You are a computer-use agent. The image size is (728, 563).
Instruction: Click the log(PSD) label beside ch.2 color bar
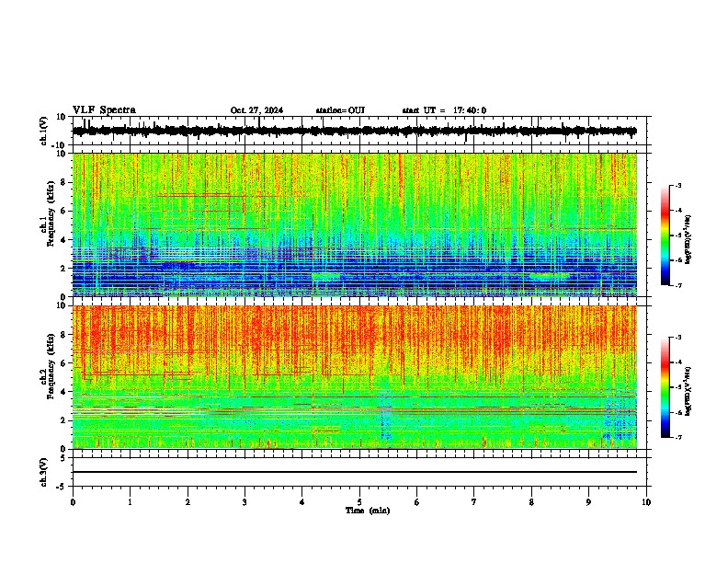click(688, 391)
